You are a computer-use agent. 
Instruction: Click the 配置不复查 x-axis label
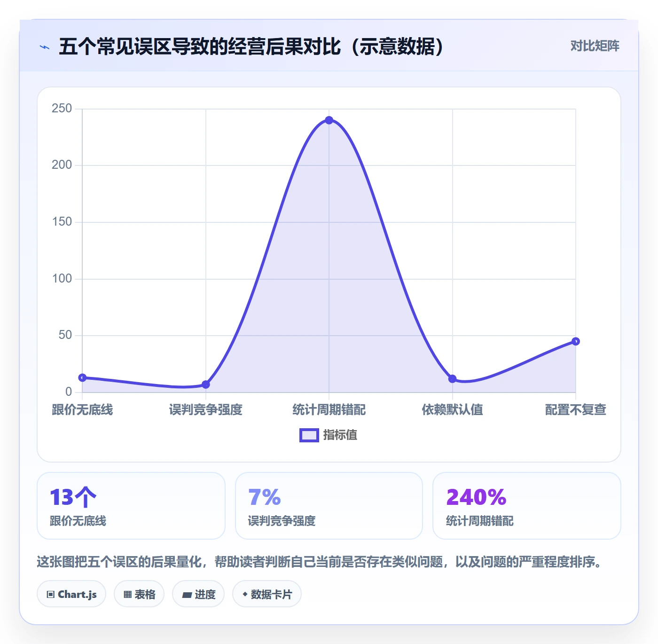[576, 409]
